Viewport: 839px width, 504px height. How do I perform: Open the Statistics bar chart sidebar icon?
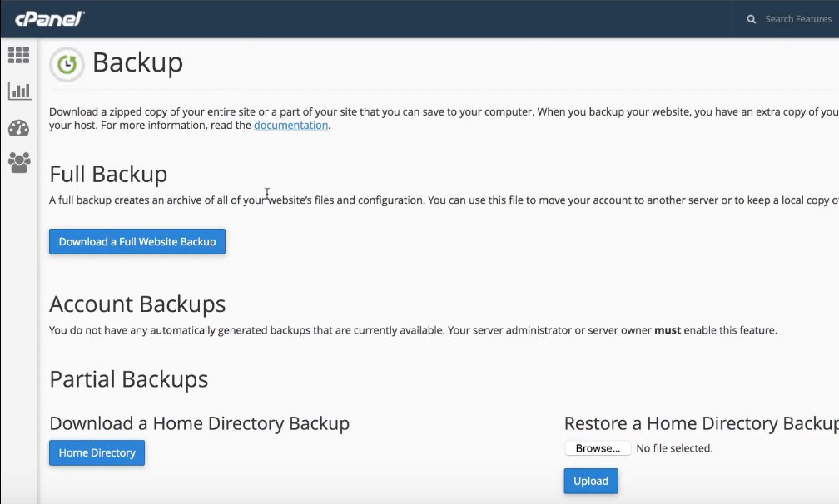coord(19,91)
